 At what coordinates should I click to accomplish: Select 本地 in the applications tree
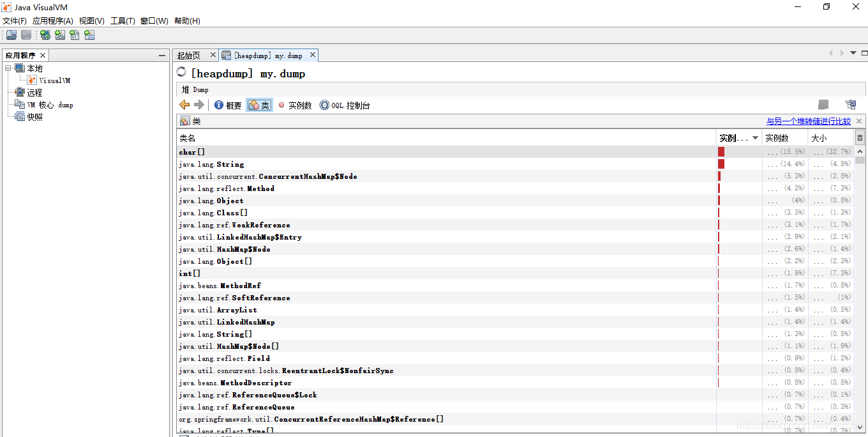(34, 68)
